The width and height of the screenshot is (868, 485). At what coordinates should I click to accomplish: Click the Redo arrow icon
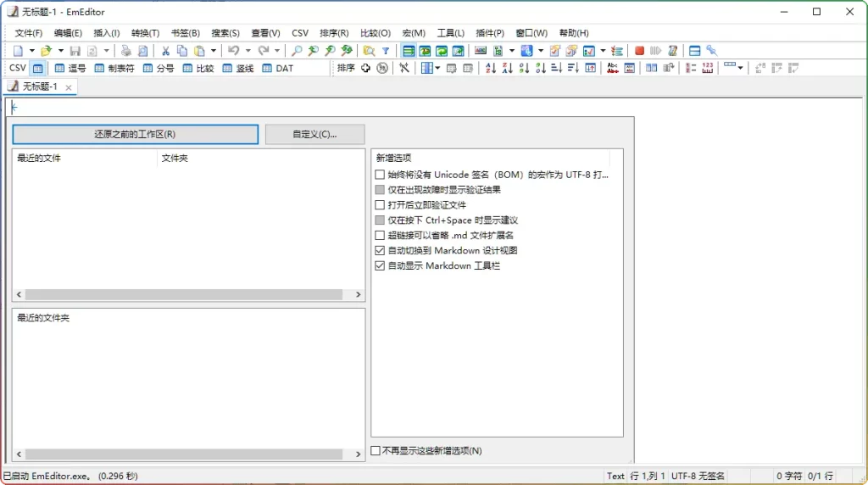[x=264, y=51]
